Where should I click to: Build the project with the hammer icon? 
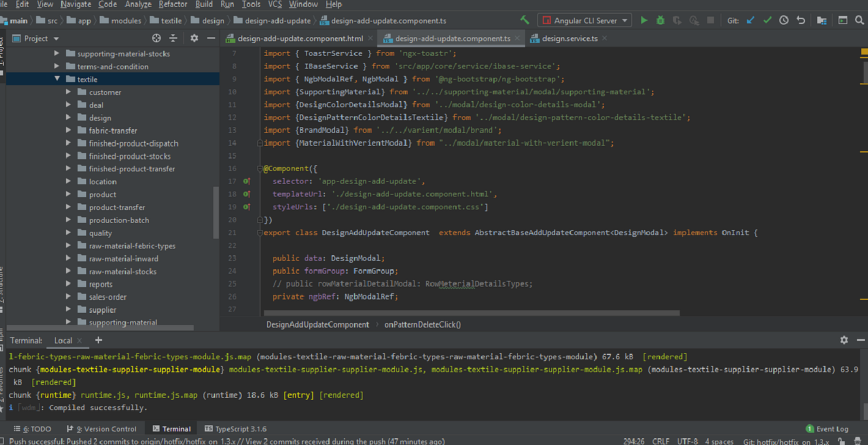click(525, 20)
